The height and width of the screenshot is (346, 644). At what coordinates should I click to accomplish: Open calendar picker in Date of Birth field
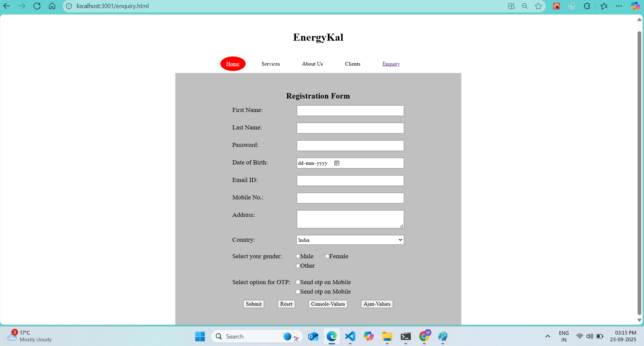[337, 163]
